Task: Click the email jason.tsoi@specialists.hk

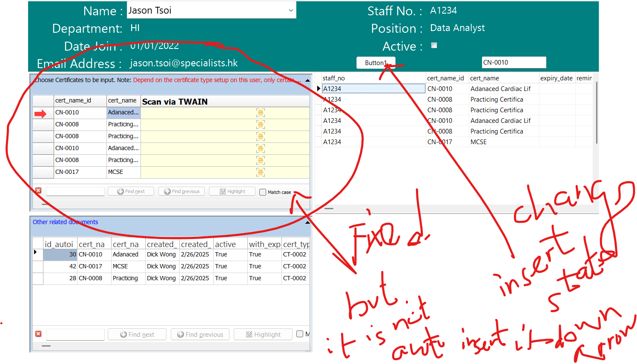Action: (x=184, y=63)
